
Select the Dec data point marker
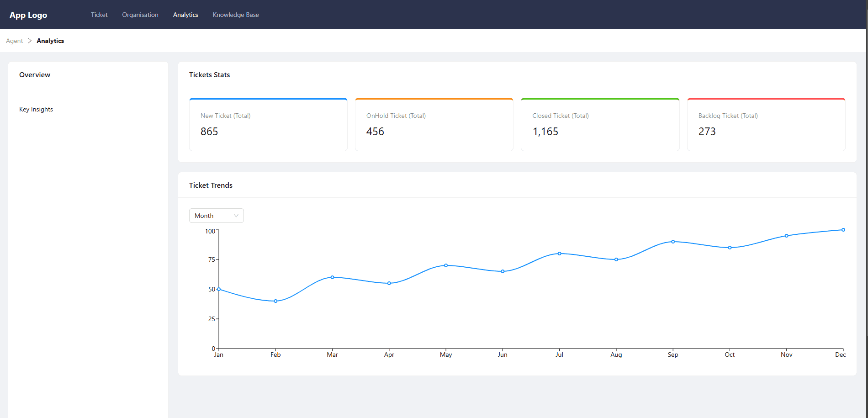pyautogui.click(x=843, y=230)
